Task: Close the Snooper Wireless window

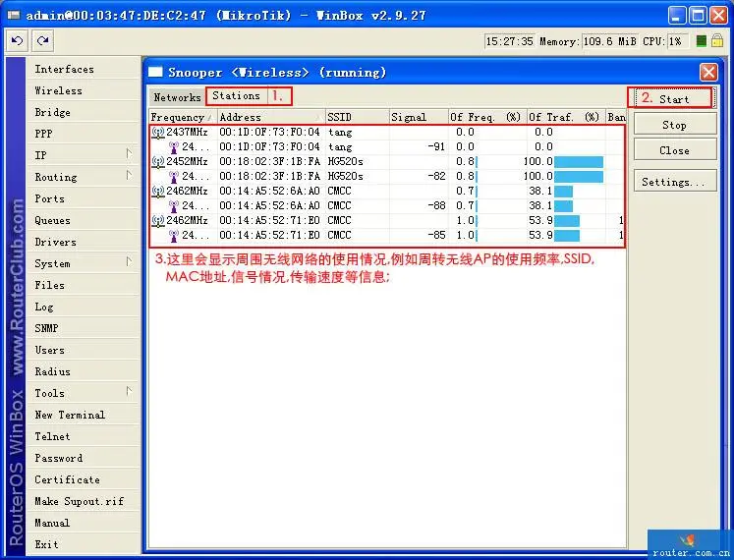Action: coord(708,72)
